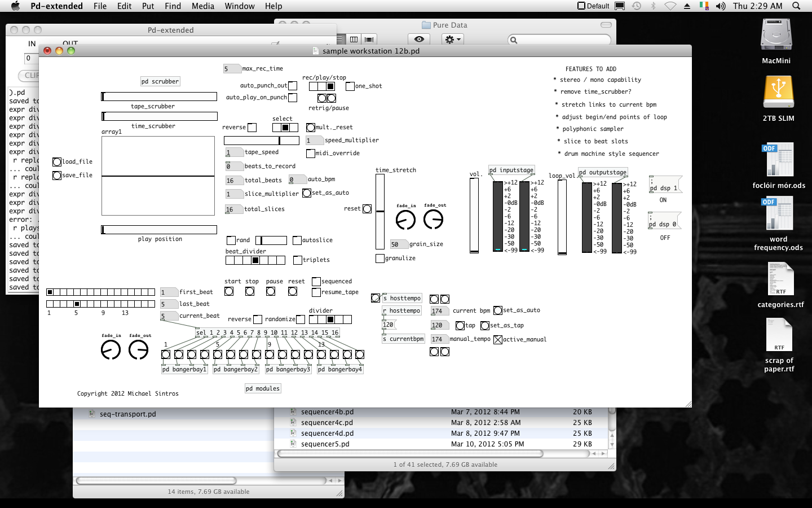Click the slice multiplier set_as_auto bang
This screenshot has width=812, height=508.
(307, 193)
